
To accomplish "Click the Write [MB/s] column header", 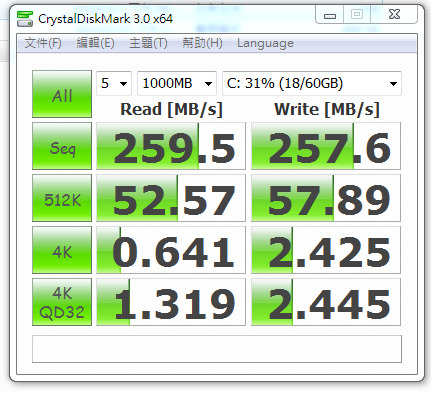I will pos(327,109).
